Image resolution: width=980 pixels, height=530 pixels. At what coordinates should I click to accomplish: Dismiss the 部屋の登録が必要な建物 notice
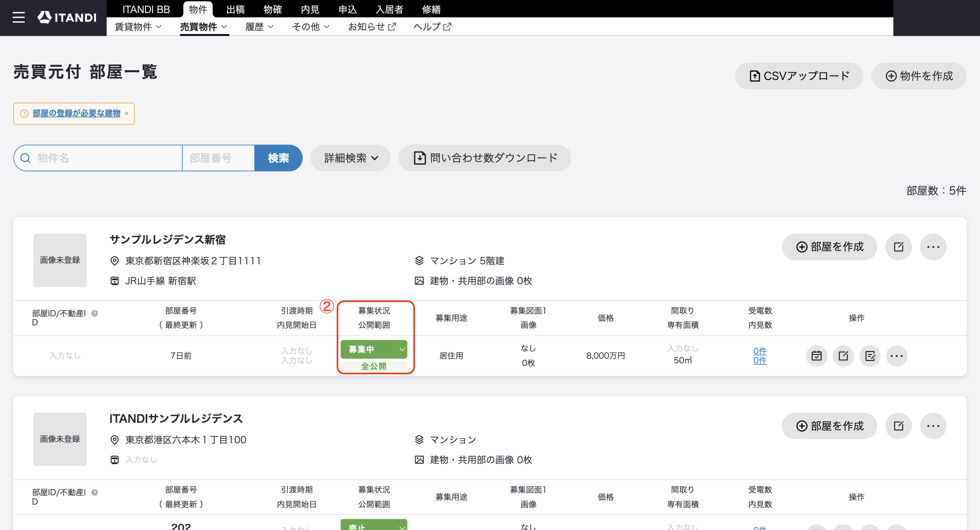point(127,113)
